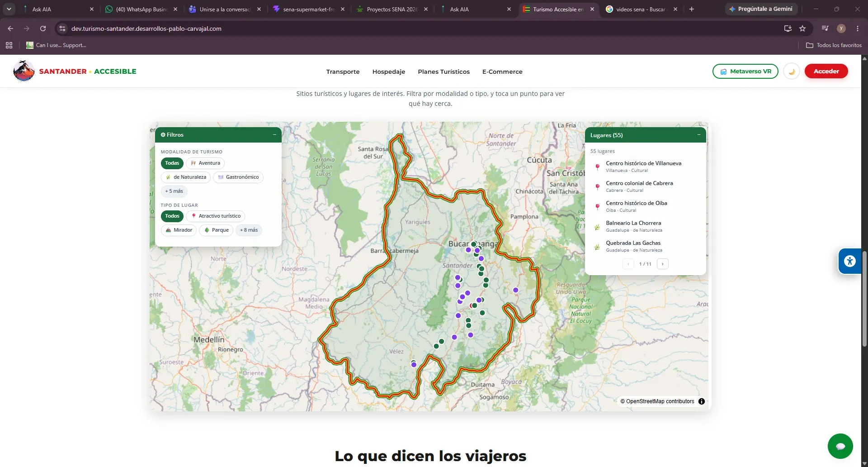Switch to Unirse a la conversación tab

[x=225, y=9]
